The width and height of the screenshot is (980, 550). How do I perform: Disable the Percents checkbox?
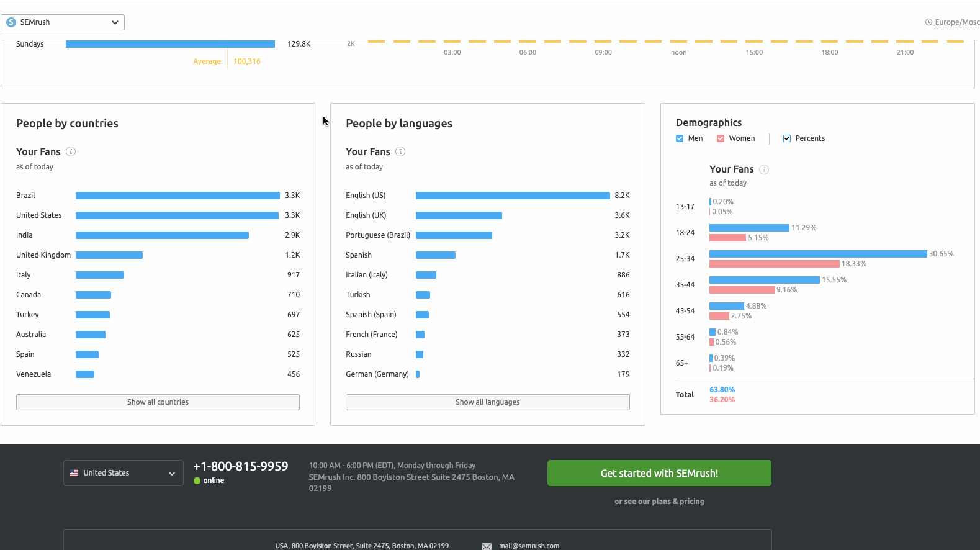click(787, 138)
